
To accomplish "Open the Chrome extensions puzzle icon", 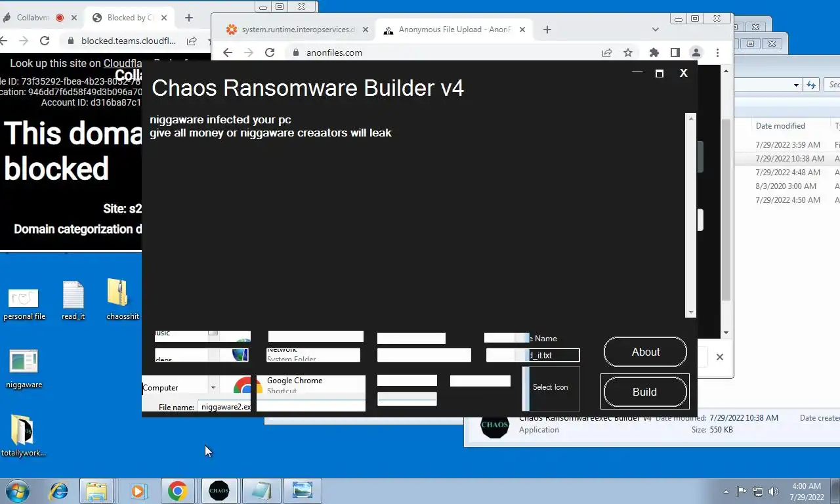I will pyautogui.click(x=654, y=52).
